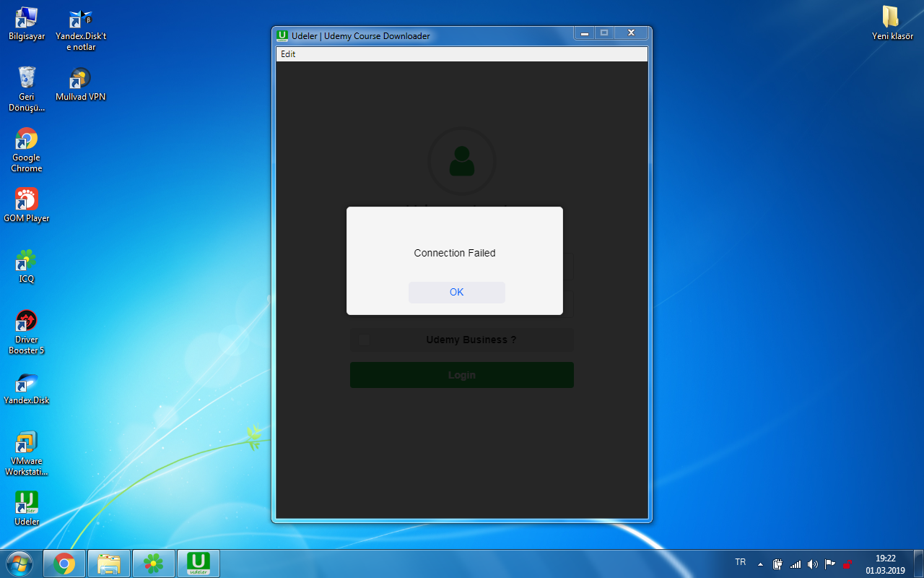Click the green Login button
The image size is (924, 578).
pyautogui.click(x=462, y=375)
